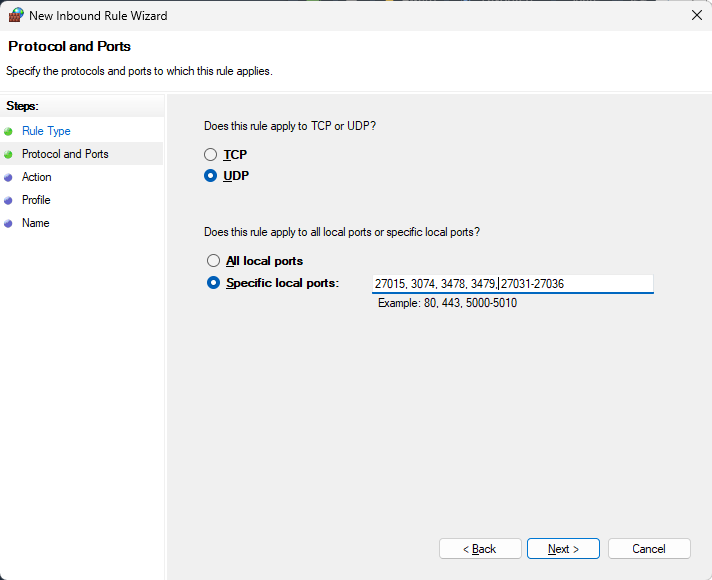
Task: Cancel the inbound rule wizard
Action: pos(649,549)
